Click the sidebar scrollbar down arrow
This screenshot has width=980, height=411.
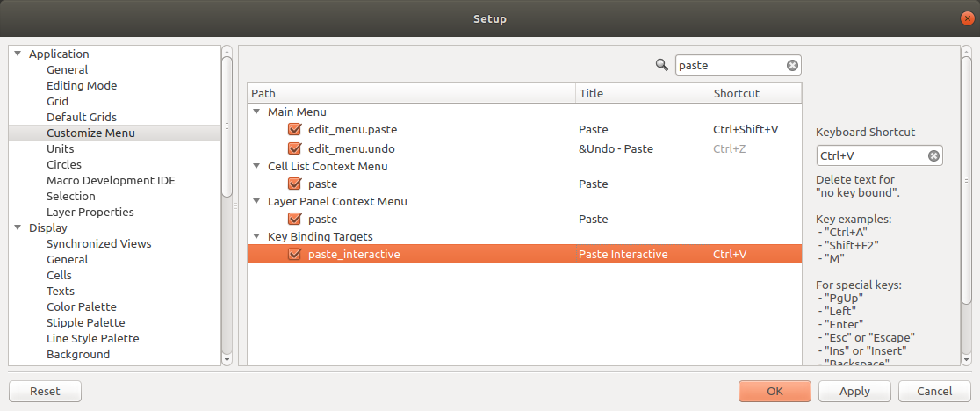point(227,360)
